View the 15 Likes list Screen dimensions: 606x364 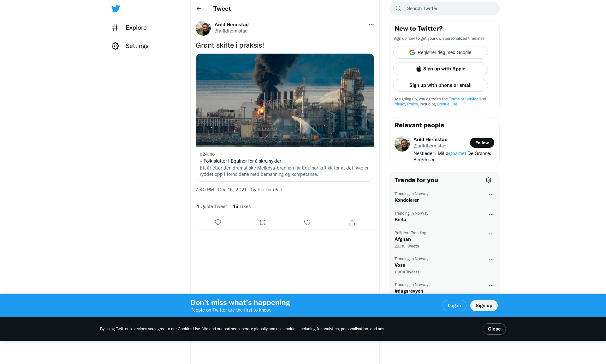242,206
